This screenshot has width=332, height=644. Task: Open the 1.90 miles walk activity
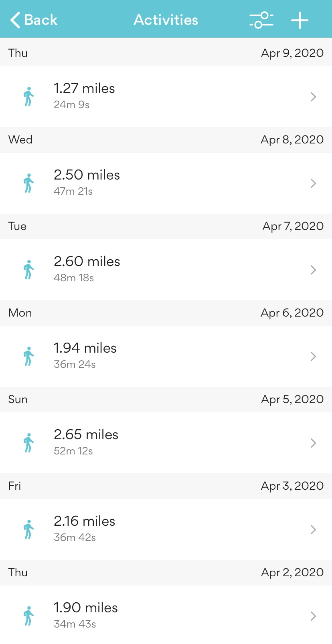coord(85,608)
